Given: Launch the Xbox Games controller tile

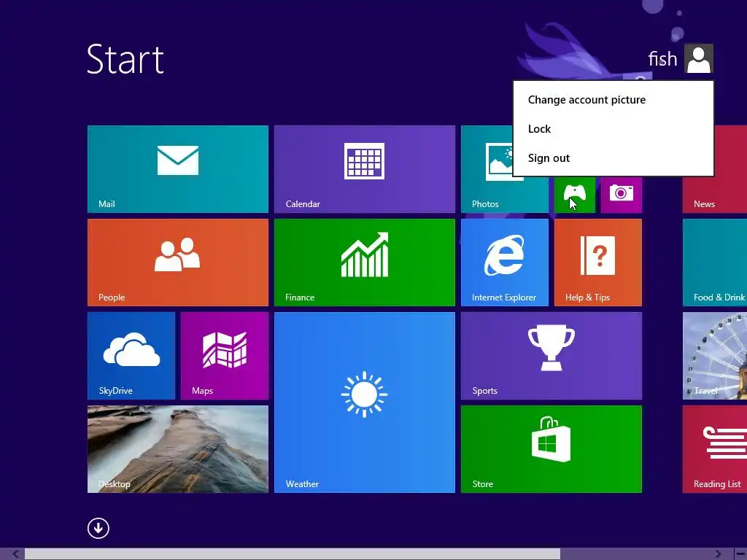Looking at the screenshot, I should pos(575,194).
